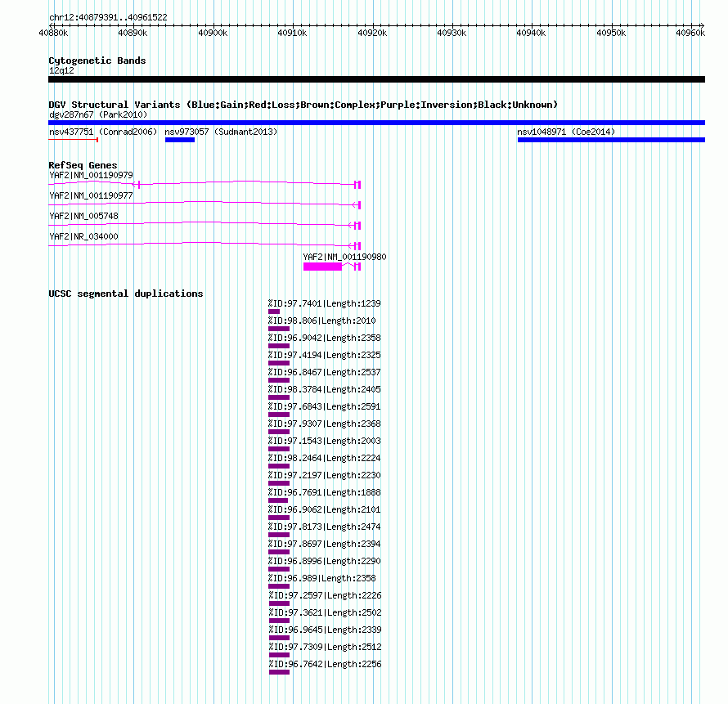The width and height of the screenshot is (728, 704).
Task: Select duplication %ID:96.8996|Length:2290
Action: tap(279, 569)
